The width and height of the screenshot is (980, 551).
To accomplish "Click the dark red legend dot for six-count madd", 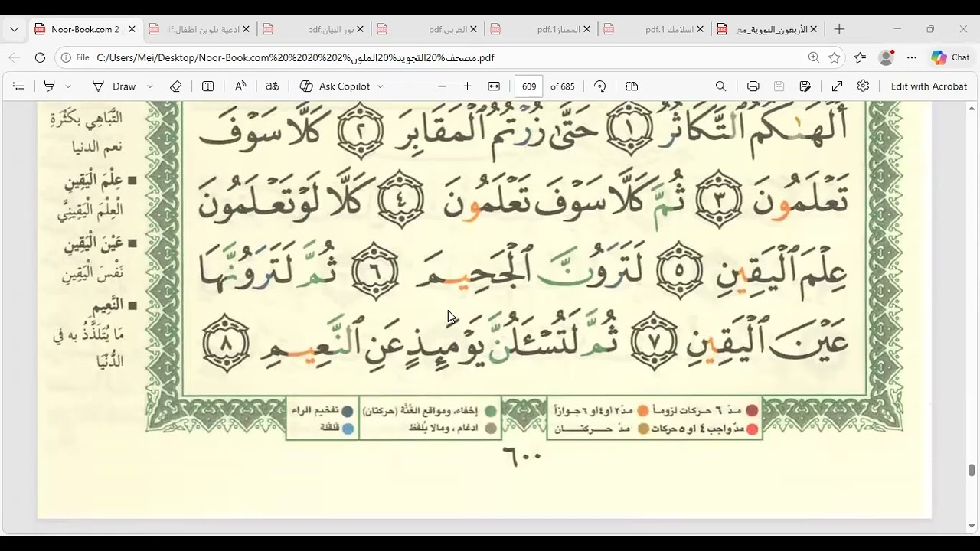I will (x=753, y=411).
